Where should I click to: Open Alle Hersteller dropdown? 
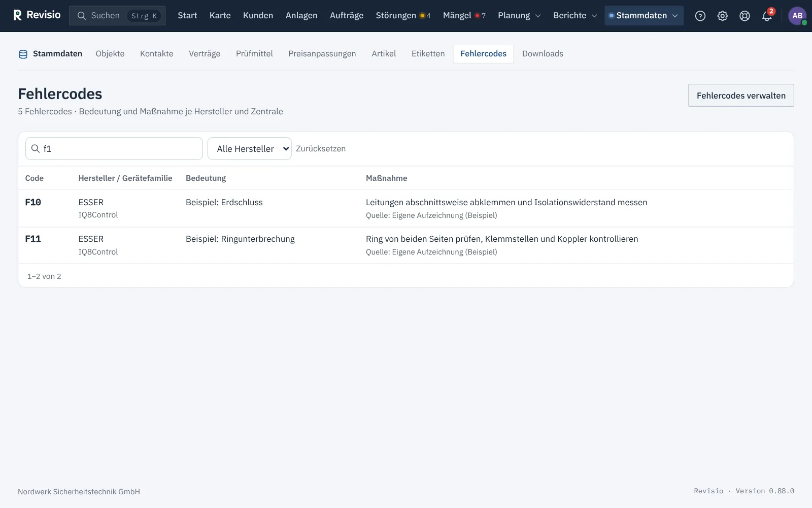tap(250, 148)
